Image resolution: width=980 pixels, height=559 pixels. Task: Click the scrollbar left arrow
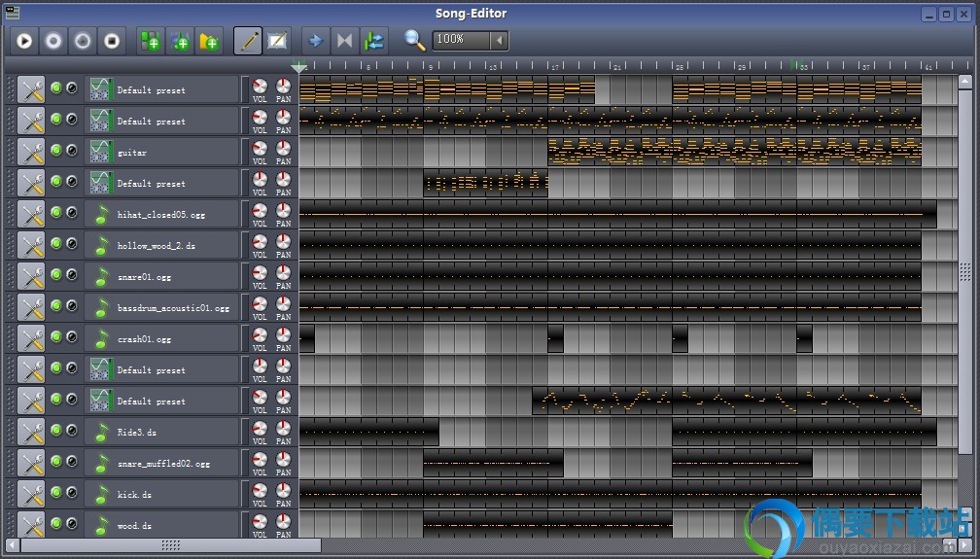click(12, 545)
